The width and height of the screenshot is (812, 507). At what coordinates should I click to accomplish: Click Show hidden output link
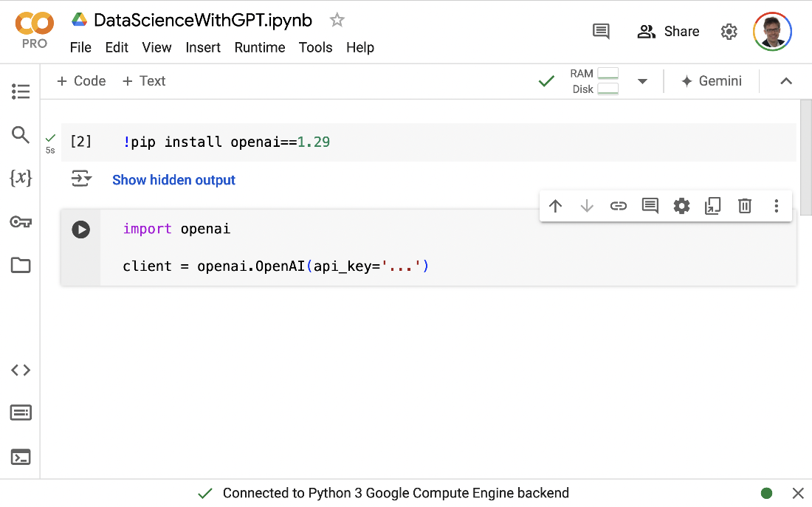point(173,180)
